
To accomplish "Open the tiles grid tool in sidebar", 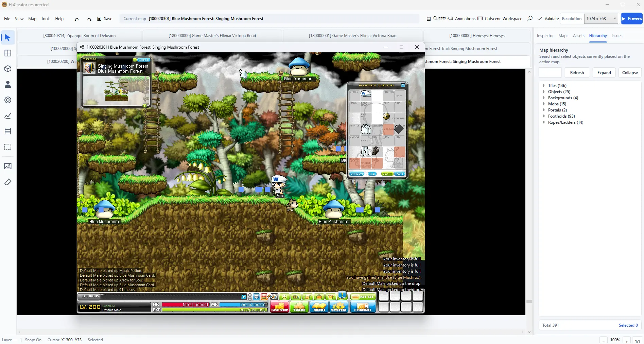I will 8,53.
